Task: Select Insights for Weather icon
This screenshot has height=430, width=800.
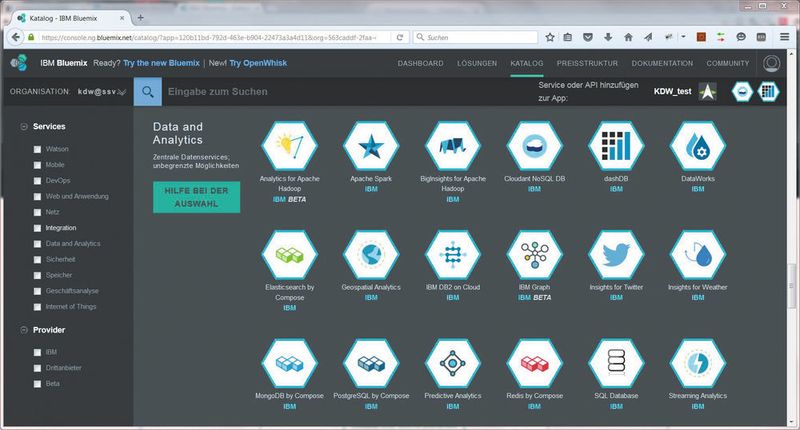Action: 697,254
